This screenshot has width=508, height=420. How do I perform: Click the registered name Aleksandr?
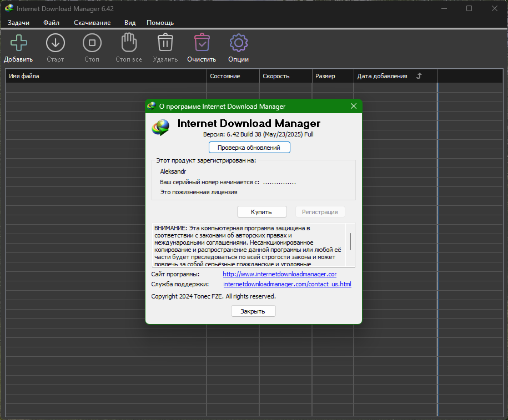point(173,171)
